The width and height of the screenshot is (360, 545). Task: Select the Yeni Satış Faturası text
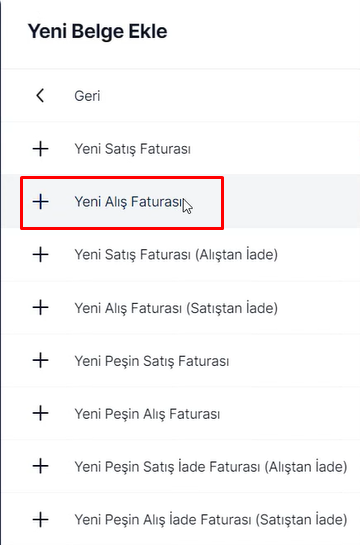(x=132, y=149)
